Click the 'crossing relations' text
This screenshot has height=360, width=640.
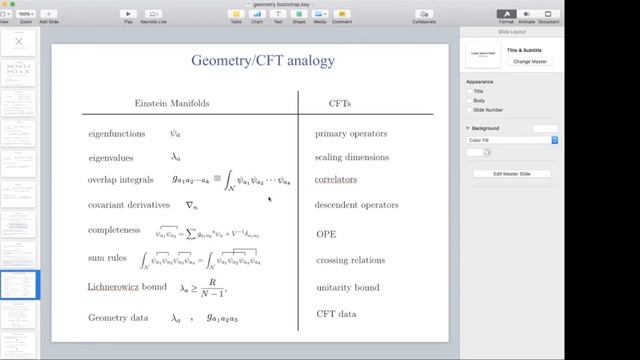point(351,260)
